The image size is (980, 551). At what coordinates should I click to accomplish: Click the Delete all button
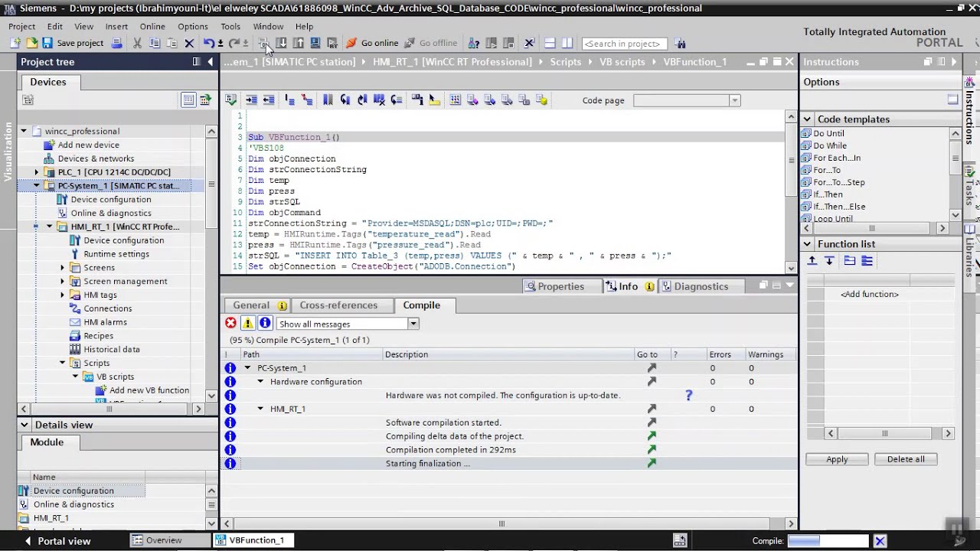point(906,459)
